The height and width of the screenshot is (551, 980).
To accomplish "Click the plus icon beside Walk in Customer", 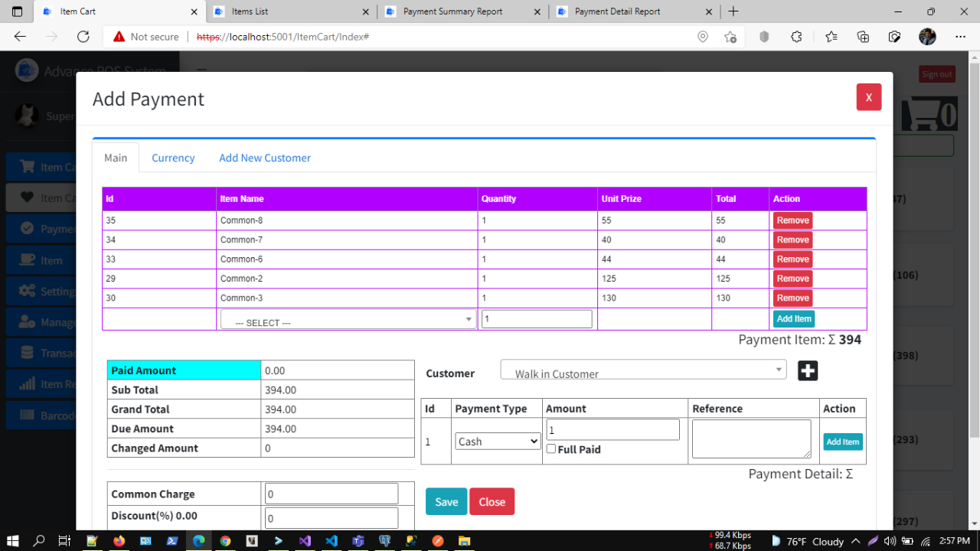I will (x=807, y=370).
